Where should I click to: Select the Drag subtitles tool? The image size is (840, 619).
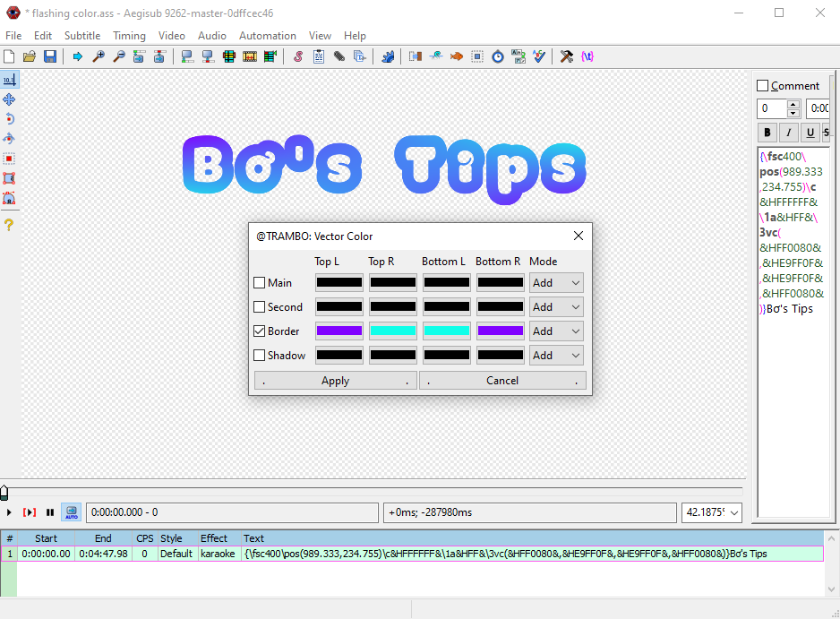coord(9,99)
